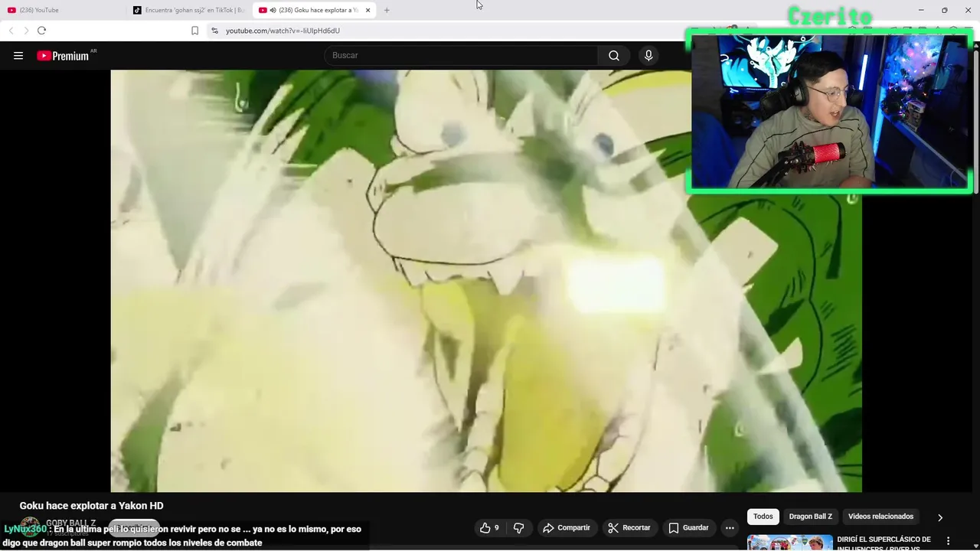Open the DIRIGÍ EL SUPERCLÁSICO video thumbnail
Image resolution: width=980 pixels, height=551 pixels.
(x=790, y=543)
